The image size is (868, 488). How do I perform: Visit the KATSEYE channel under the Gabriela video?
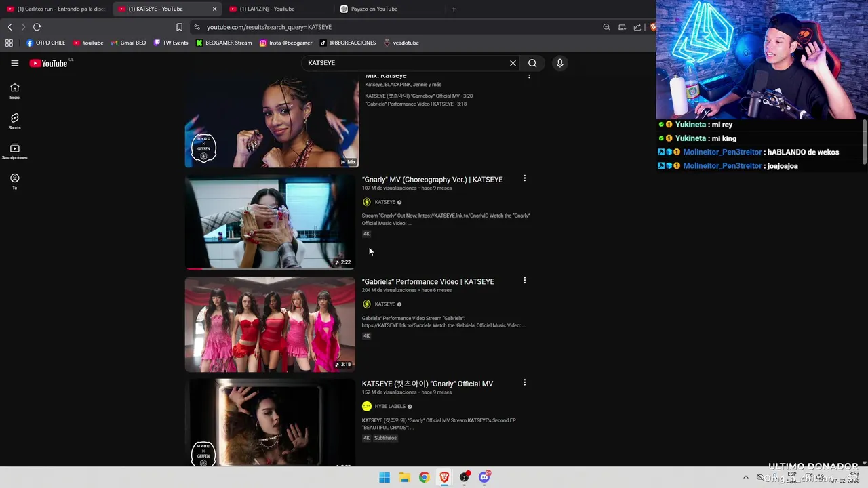pyautogui.click(x=384, y=304)
